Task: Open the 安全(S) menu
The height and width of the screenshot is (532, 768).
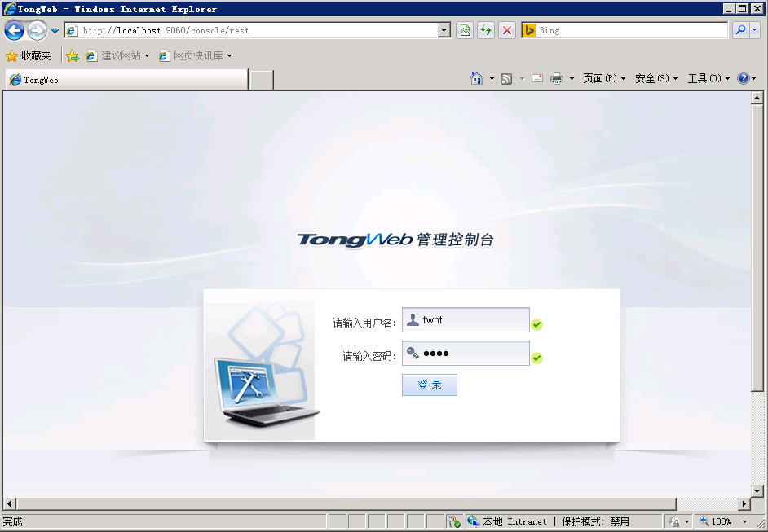Action: point(656,78)
